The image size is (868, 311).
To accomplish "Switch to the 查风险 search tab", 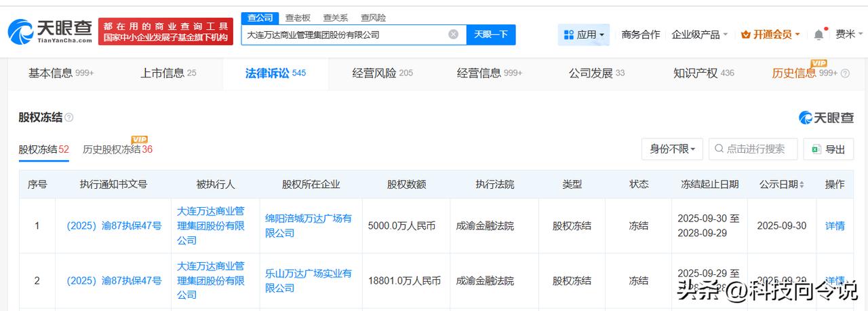I will click(374, 18).
